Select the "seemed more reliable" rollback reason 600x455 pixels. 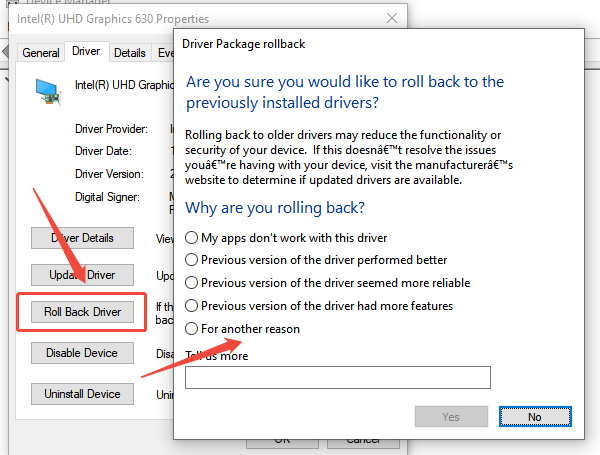(x=192, y=283)
